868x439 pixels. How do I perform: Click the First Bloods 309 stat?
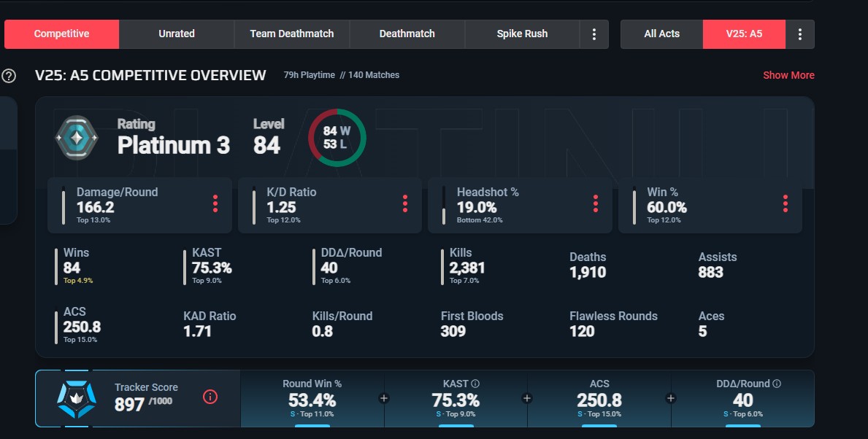click(x=472, y=324)
